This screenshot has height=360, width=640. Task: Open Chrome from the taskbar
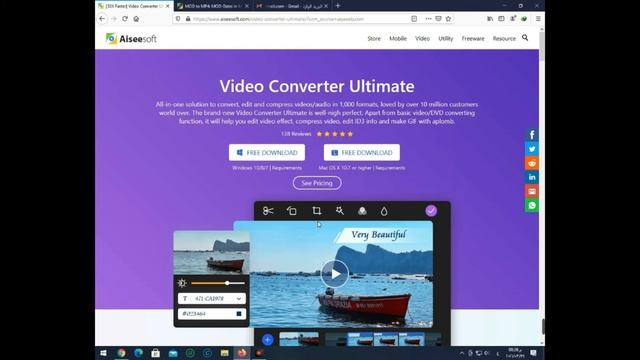(121, 353)
